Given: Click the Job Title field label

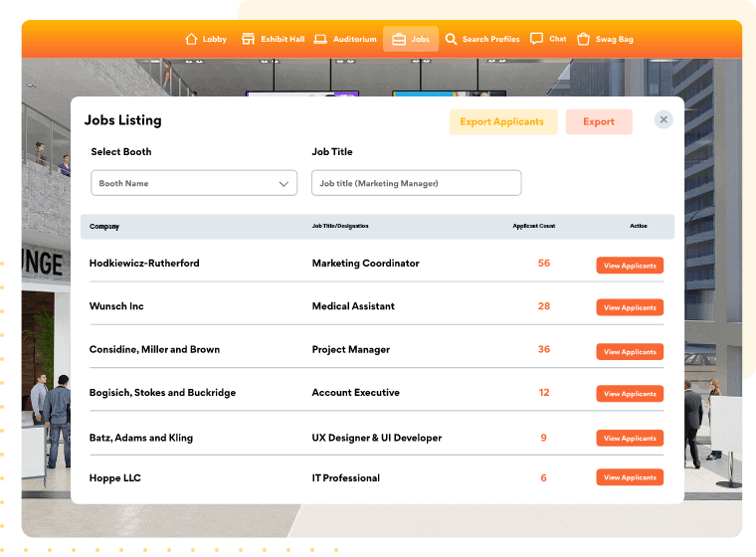Looking at the screenshot, I should [x=332, y=152].
